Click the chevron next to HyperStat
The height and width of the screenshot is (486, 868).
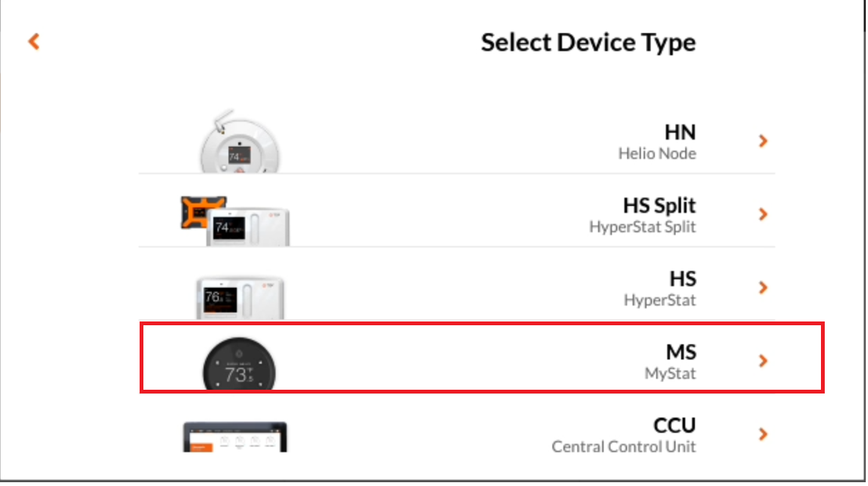(763, 287)
